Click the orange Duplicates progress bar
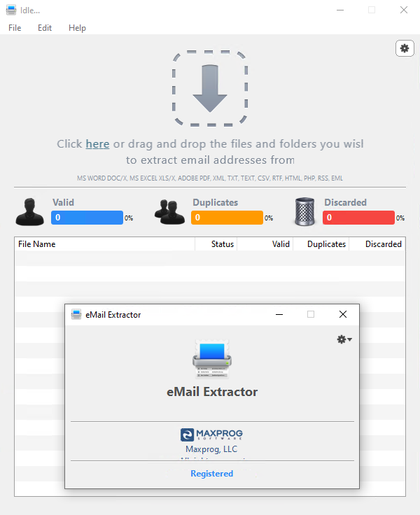This screenshot has height=515, width=420. coord(227,218)
